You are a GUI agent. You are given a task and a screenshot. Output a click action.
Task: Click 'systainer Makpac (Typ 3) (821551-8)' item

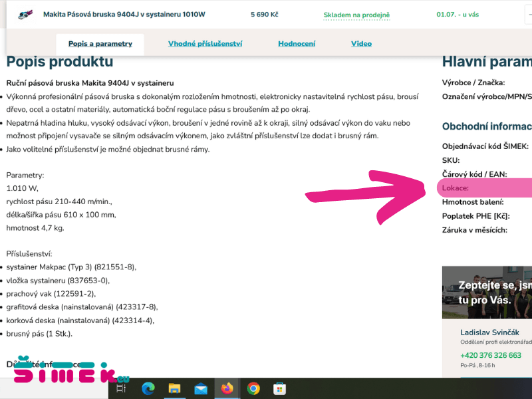point(71,267)
